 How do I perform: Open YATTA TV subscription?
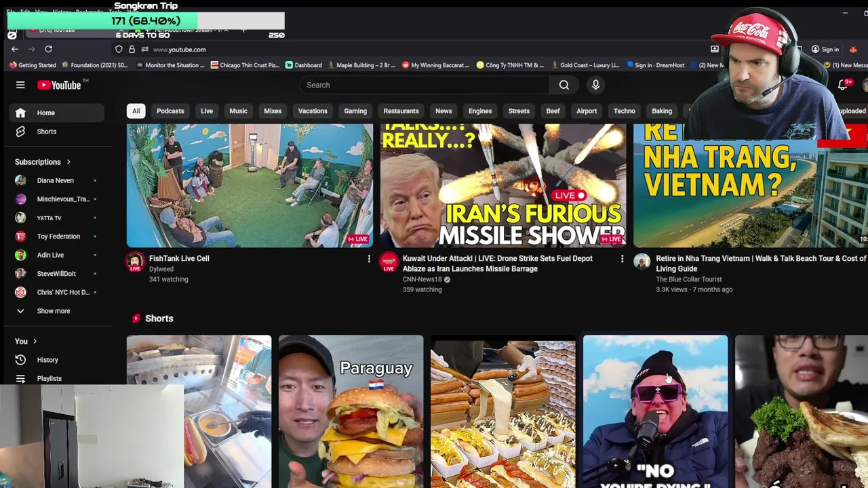pyautogui.click(x=57, y=218)
